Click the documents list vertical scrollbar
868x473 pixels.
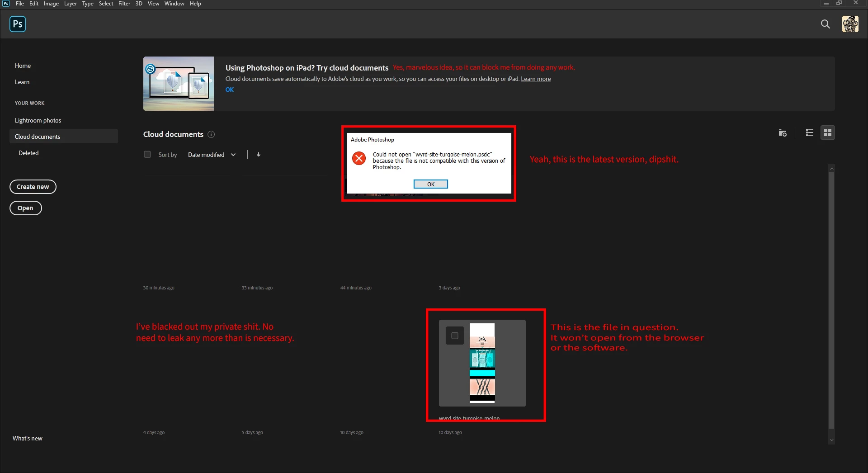point(831,299)
